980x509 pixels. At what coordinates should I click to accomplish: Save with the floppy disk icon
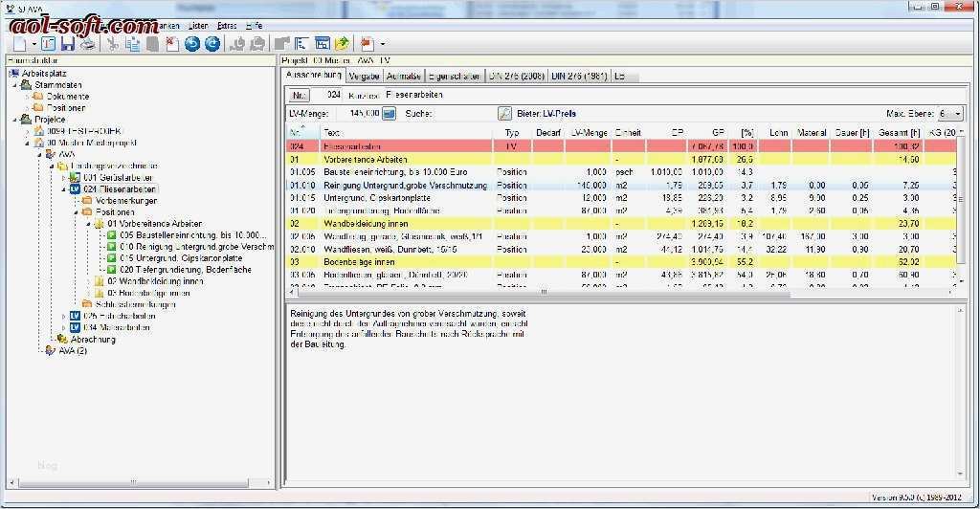(x=68, y=43)
